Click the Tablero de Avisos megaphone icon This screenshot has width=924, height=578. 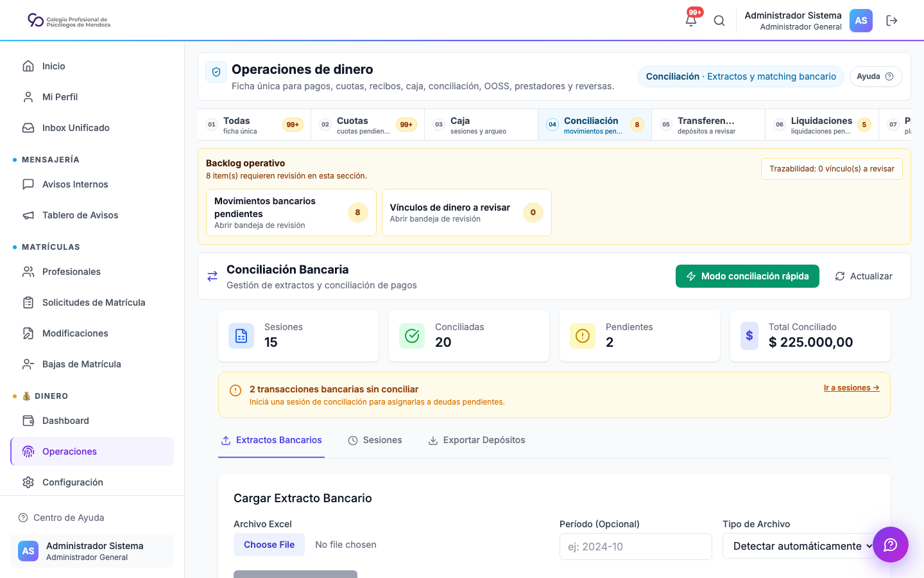pyautogui.click(x=28, y=215)
